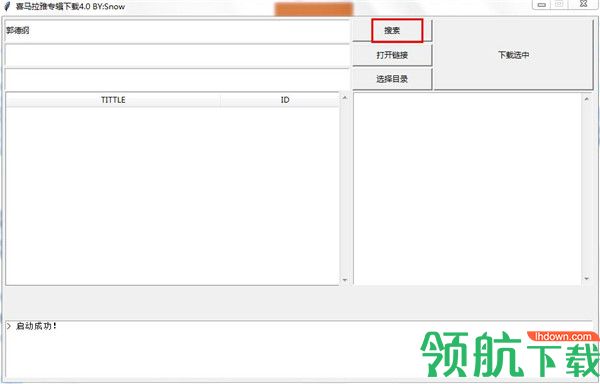The height and width of the screenshot is (384, 600).
Task: Click the empty directory path field
Action: coord(178,80)
